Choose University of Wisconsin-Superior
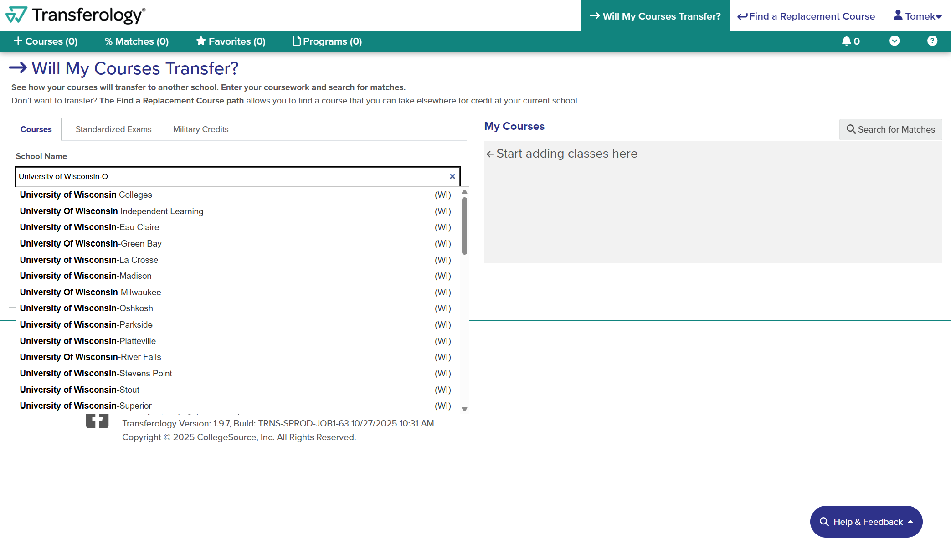 pos(238,406)
